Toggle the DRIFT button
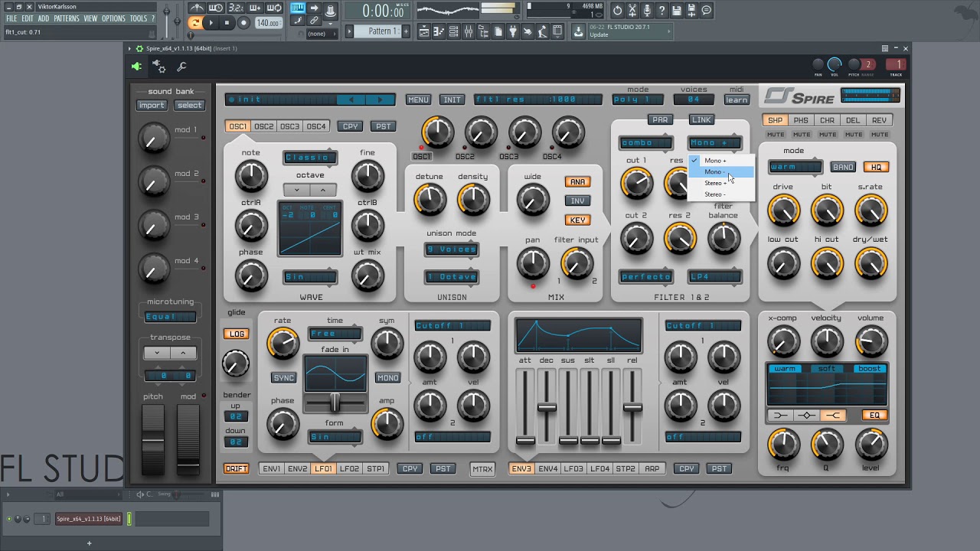The width and height of the screenshot is (980, 551). 236,468
